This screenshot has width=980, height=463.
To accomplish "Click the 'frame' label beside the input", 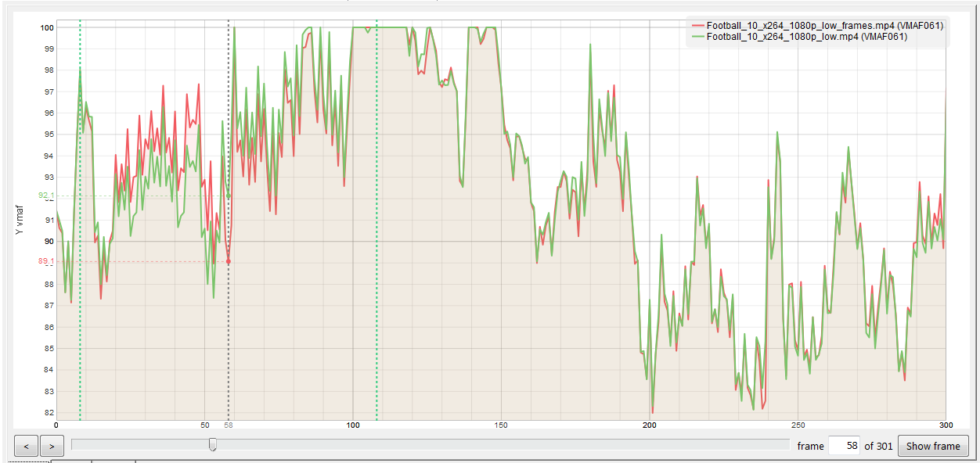I will coord(810,447).
